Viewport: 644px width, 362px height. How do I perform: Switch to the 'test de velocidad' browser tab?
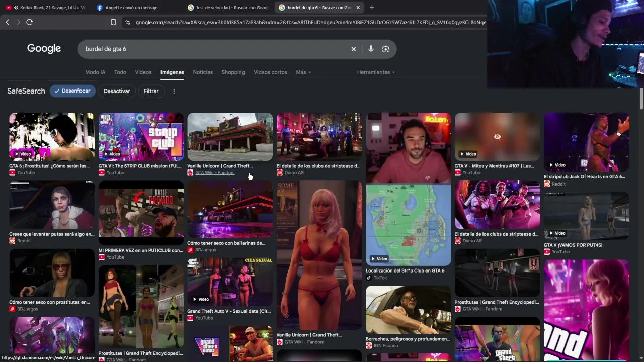(227, 8)
